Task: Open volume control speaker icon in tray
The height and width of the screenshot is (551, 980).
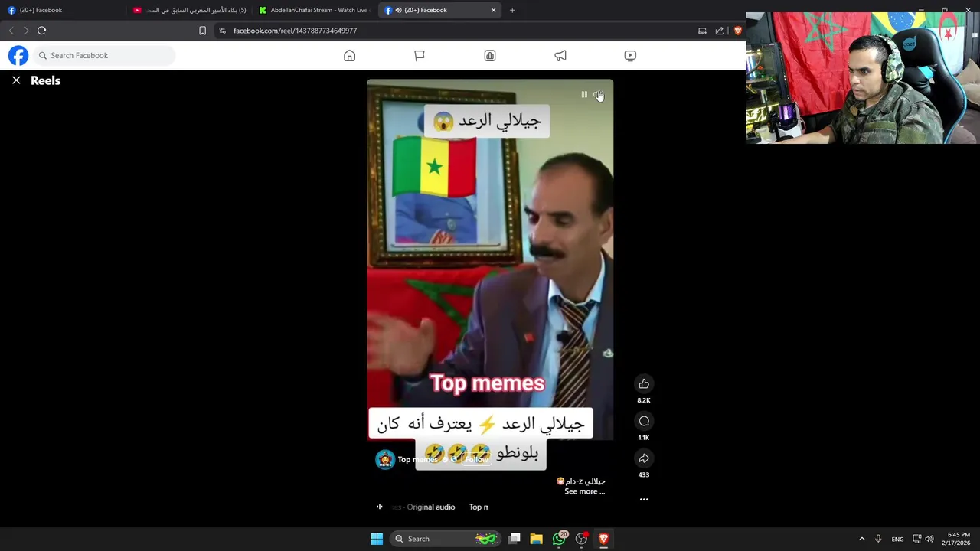Action: coord(929,539)
